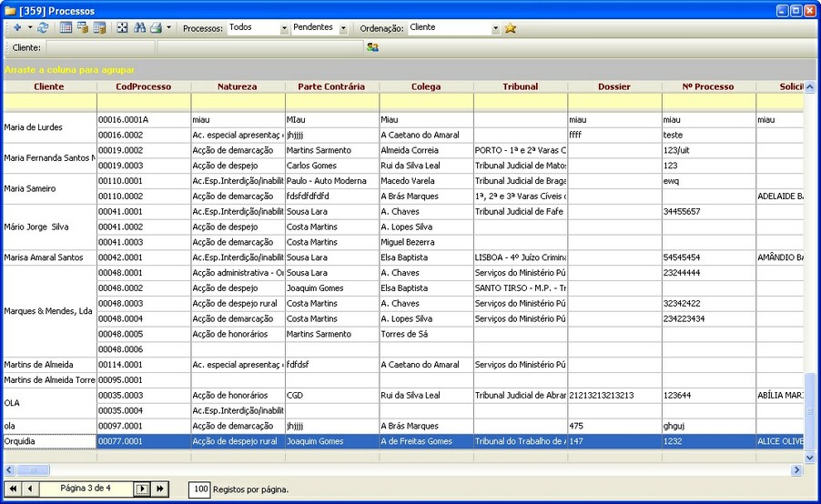Select the 'Marques & Mendes, Lda' client cell
The height and width of the screenshot is (504, 821).
(x=50, y=311)
